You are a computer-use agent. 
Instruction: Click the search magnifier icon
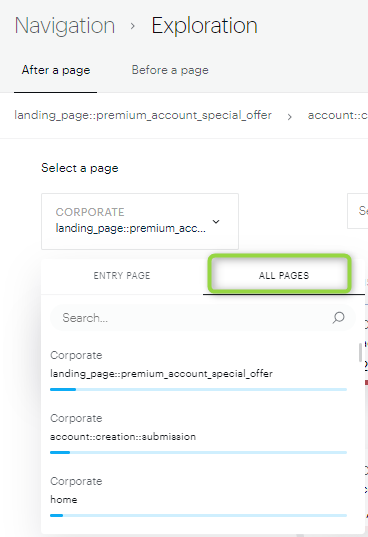click(338, 318)
